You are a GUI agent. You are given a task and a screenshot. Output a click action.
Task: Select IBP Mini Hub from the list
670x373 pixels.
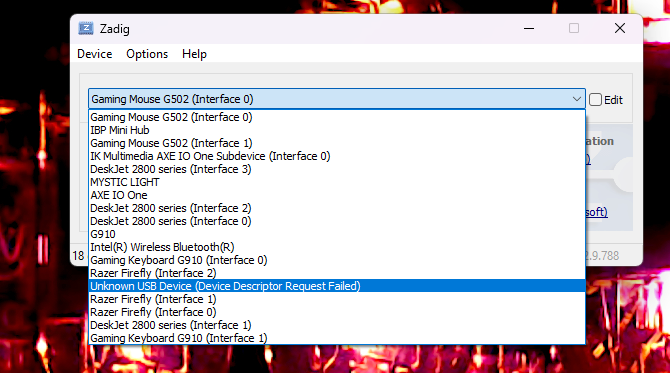coord(337,130)
